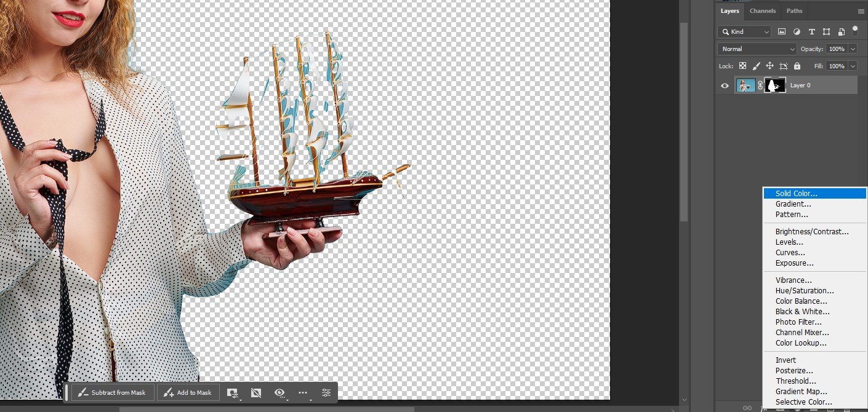The height and width of the screenshot is (412, 868).
Task: Select Hue/Saturation adjustment
Action: click(x=814, y=291)
